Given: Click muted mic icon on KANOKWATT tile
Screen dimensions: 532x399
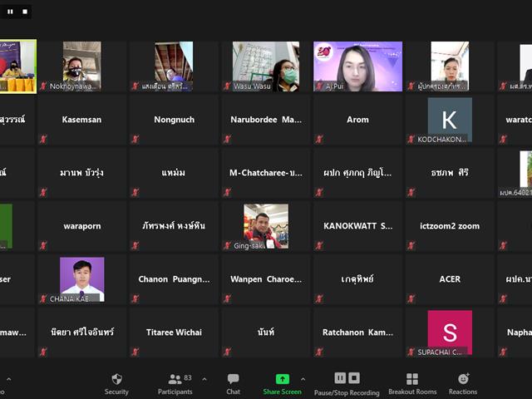Looking at the screenshot, I should tap(319, 245).
